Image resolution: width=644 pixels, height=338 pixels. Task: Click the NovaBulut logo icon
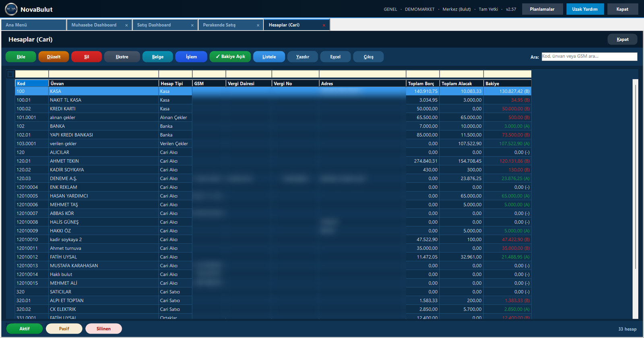11,9
